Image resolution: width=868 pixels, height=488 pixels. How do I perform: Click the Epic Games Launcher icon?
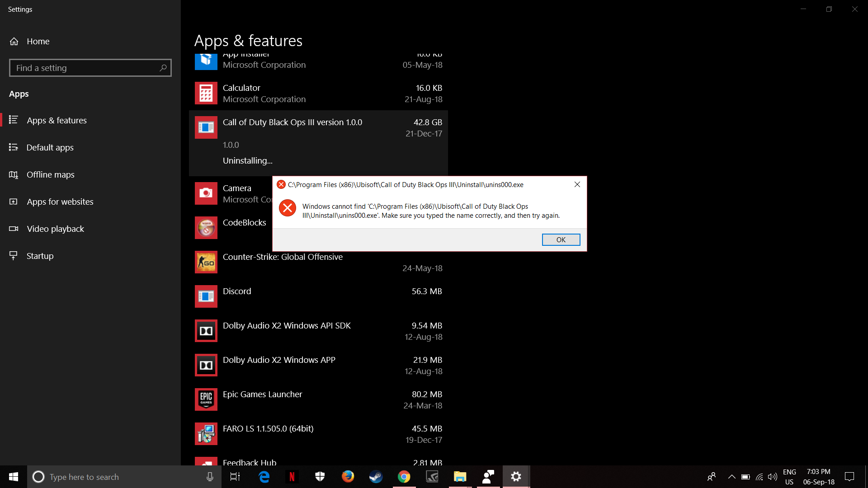[x=206, y=400]
